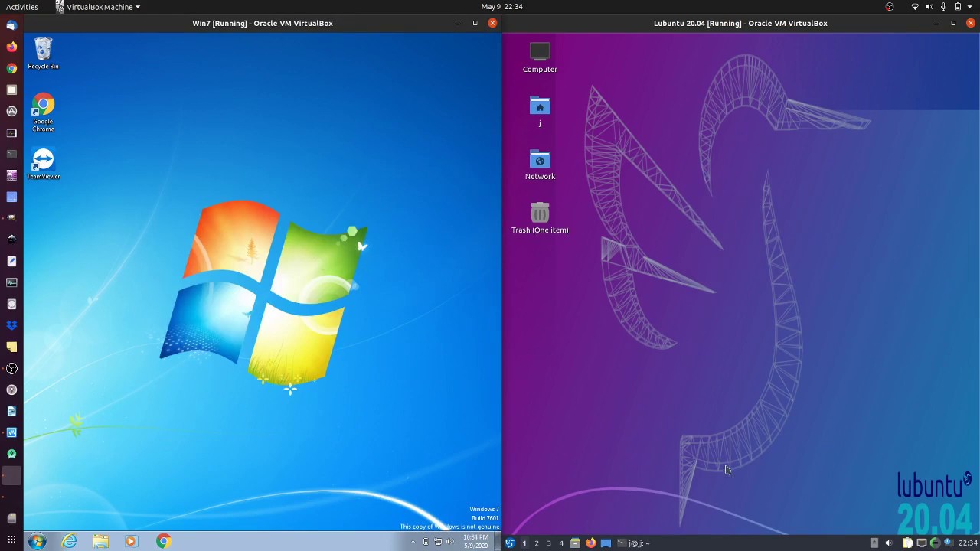Open Thunderbird mail from Ubuntu dock
Image resolution: width=980 pixels, height=551 pixels.
[x=11, y=25]
